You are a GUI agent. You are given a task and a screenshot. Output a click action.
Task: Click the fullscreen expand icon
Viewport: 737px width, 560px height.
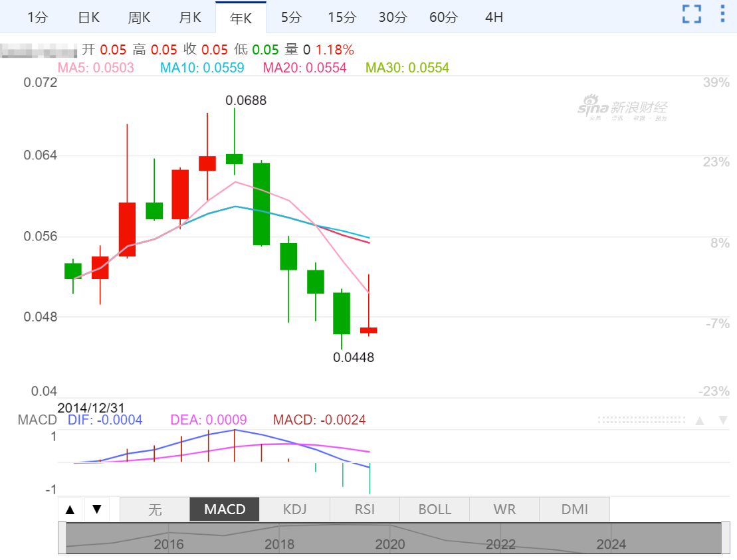click(692, 14)
